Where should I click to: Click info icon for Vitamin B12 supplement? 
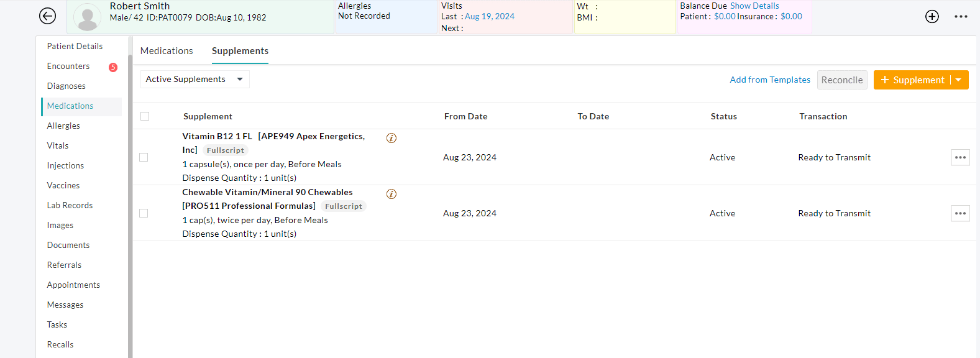392,138
